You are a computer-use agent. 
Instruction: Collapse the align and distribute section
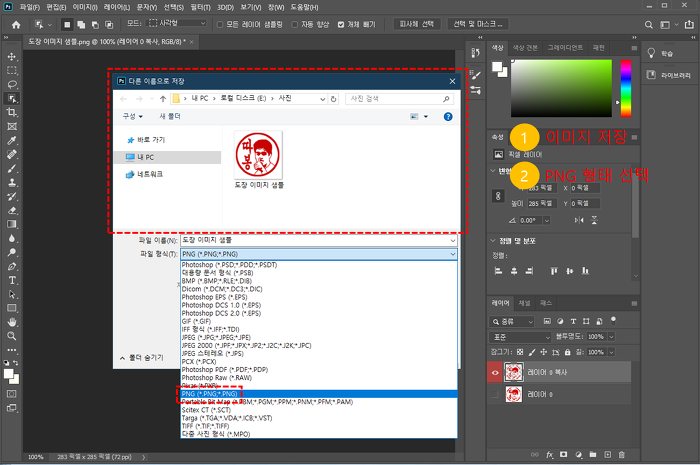[x=493, y=241]
